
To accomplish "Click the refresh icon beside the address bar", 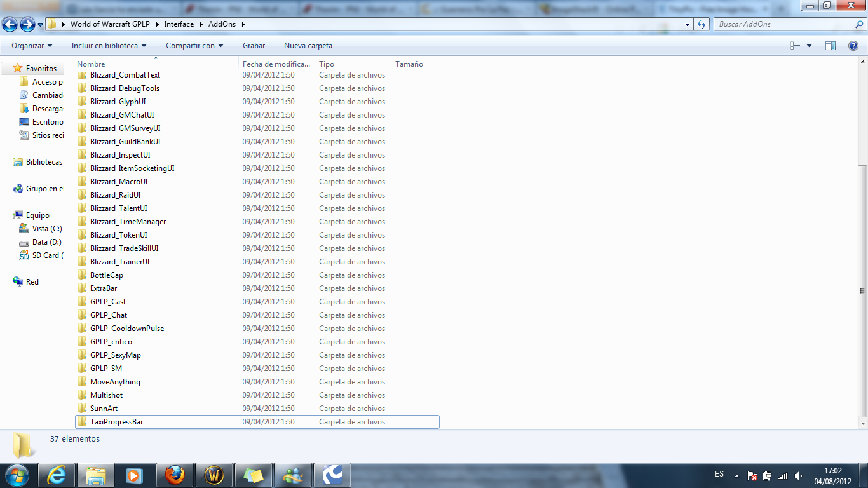I will pos(702,24).
